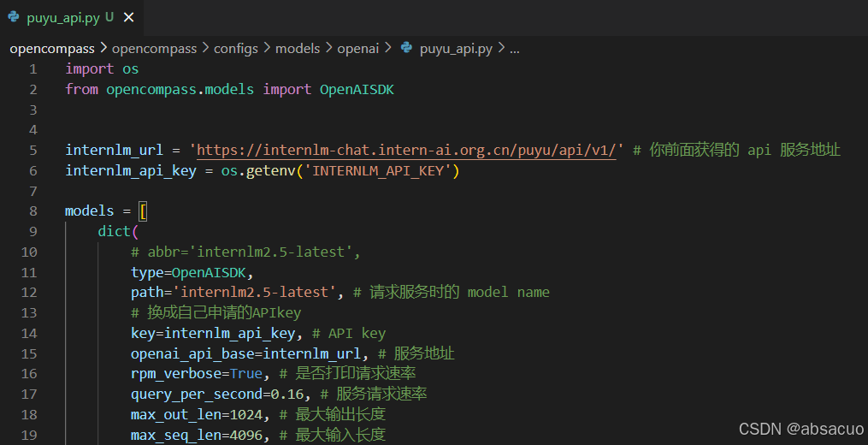The image size is (868, 445).
Task: Click max_out_len=1024 on line 18
Action: (x=197, y=414)
